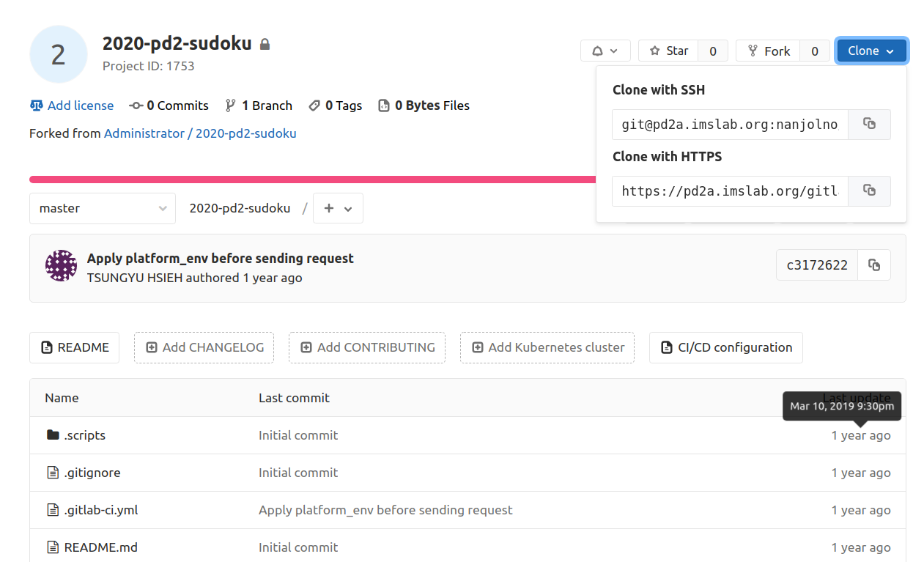Copy commit SHA c3172622
Screen dimensions: 924x562
873,265
